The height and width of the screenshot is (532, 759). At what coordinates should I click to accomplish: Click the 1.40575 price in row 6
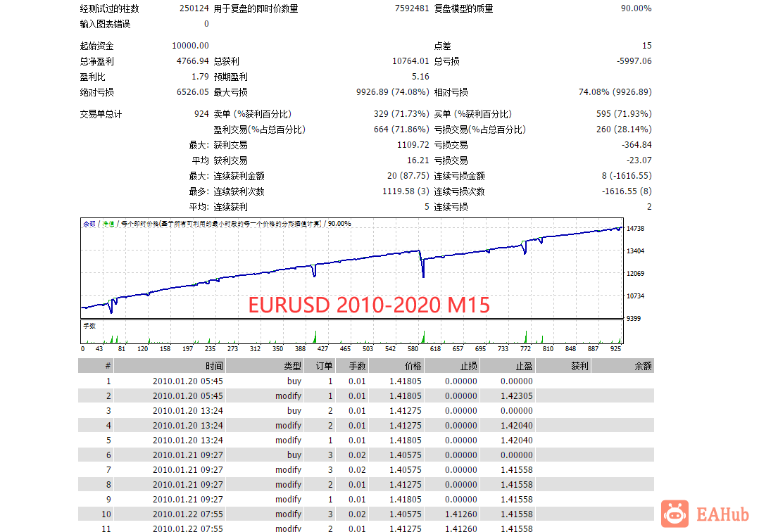click(x=405, y=455)
